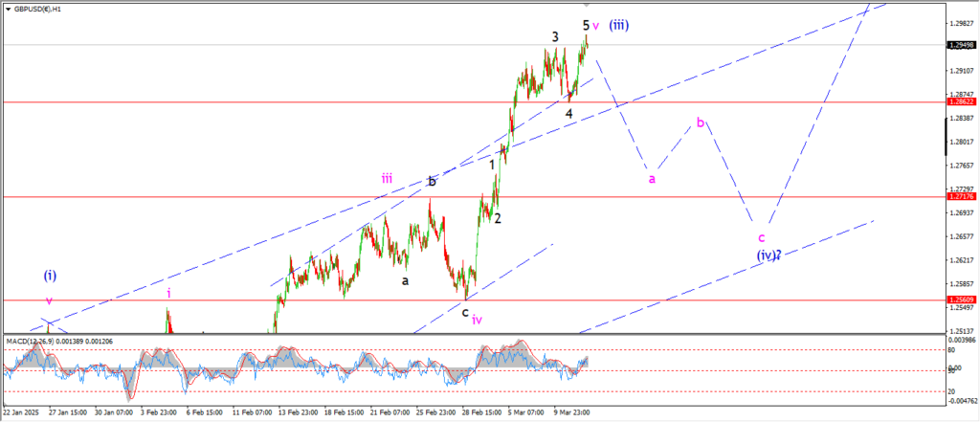Click the 25 Feb 23:00 time label
980x422 pixels.
coord(435,413)
